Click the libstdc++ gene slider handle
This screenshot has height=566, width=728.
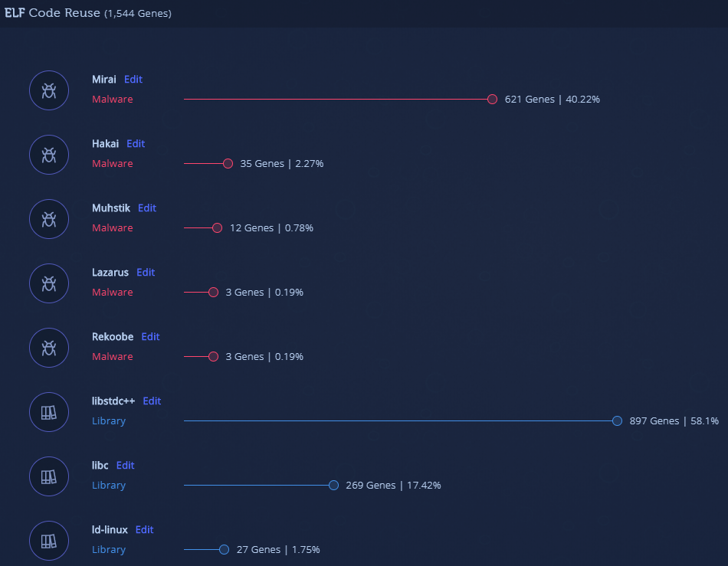click(x=617, y=420)
